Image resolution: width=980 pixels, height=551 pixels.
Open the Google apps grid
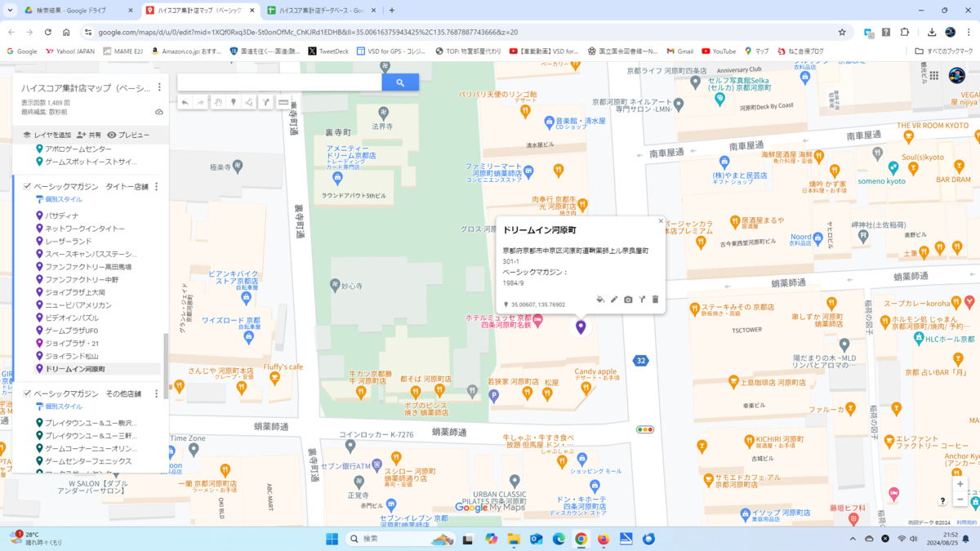933,75
